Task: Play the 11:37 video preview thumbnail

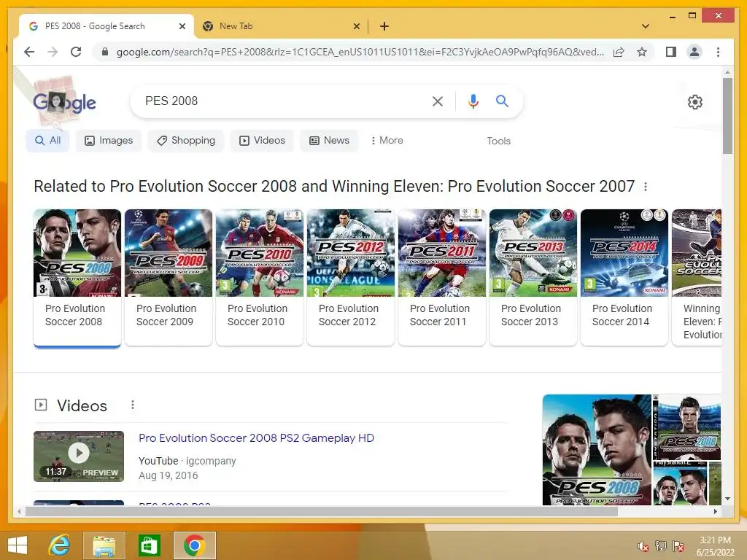Action: [x=79, y=456]
